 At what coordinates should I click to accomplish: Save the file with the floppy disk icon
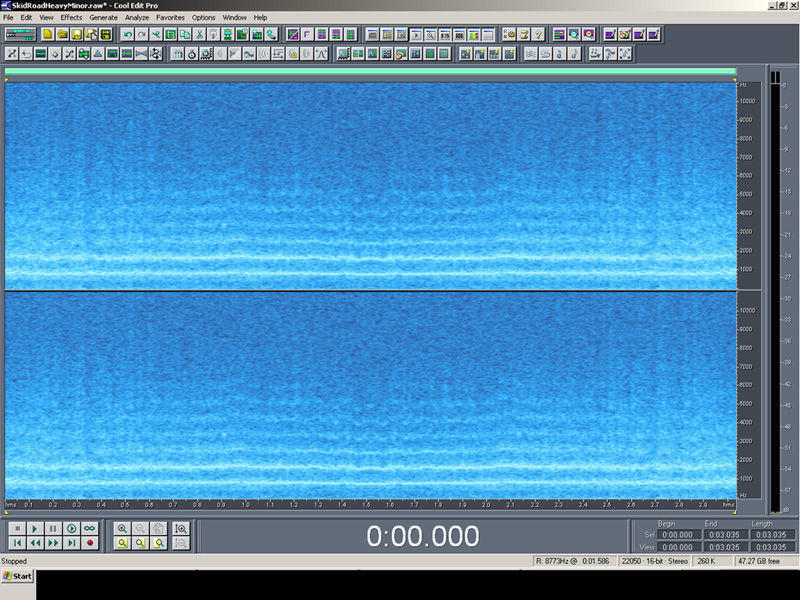[x=77, y=34]
